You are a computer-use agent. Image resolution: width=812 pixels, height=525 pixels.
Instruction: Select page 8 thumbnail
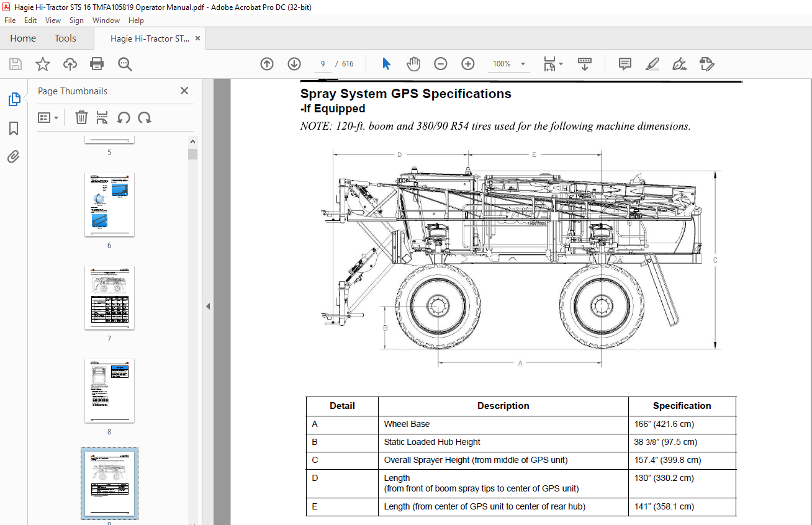point(109,391)
